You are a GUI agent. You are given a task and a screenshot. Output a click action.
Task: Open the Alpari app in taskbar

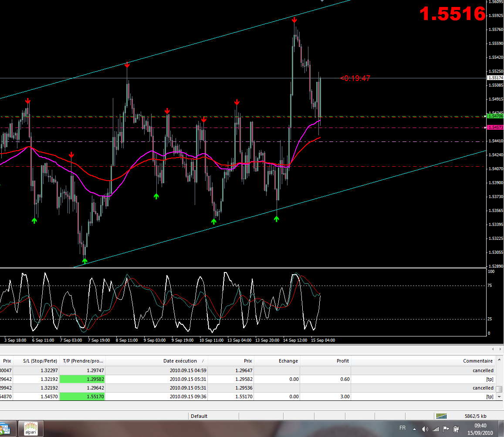click(x=30, y=428)
